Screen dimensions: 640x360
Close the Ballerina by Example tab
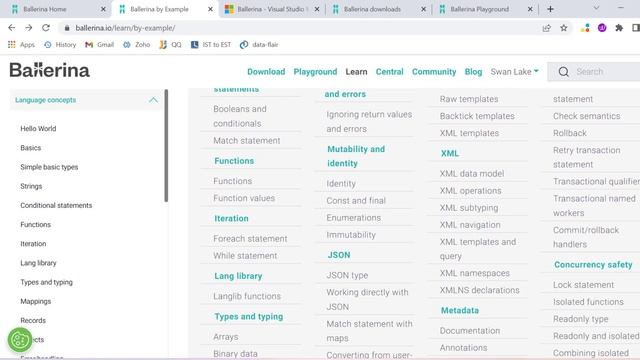point(210,9)
